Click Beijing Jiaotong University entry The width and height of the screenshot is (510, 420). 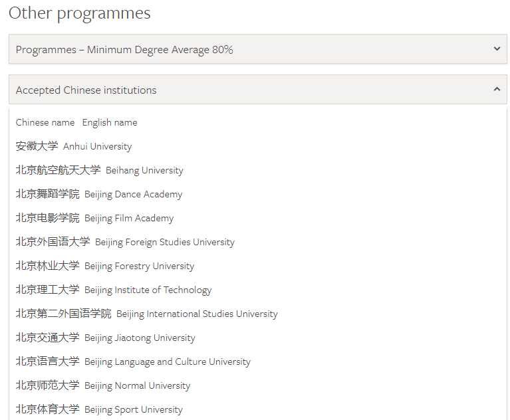point(140,338)
